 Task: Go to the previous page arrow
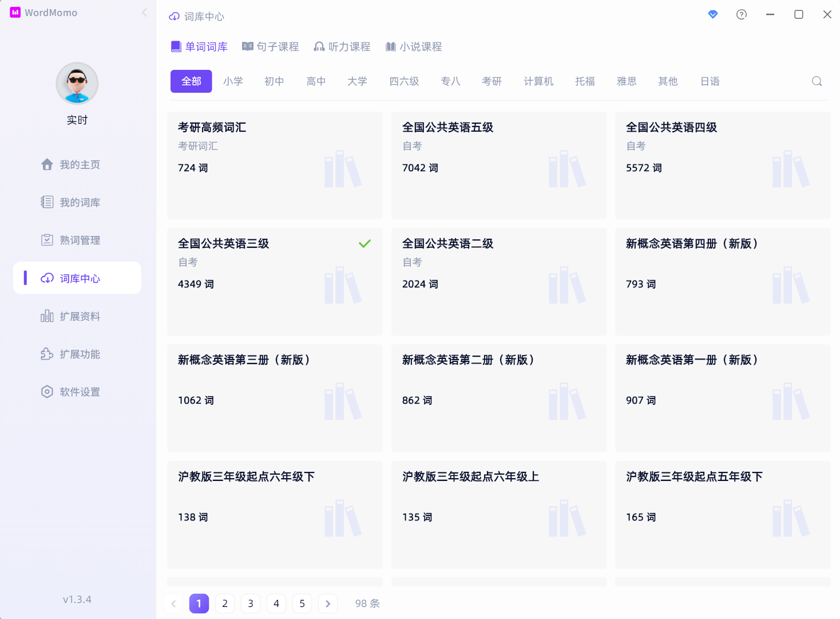[x=173, y=604]
